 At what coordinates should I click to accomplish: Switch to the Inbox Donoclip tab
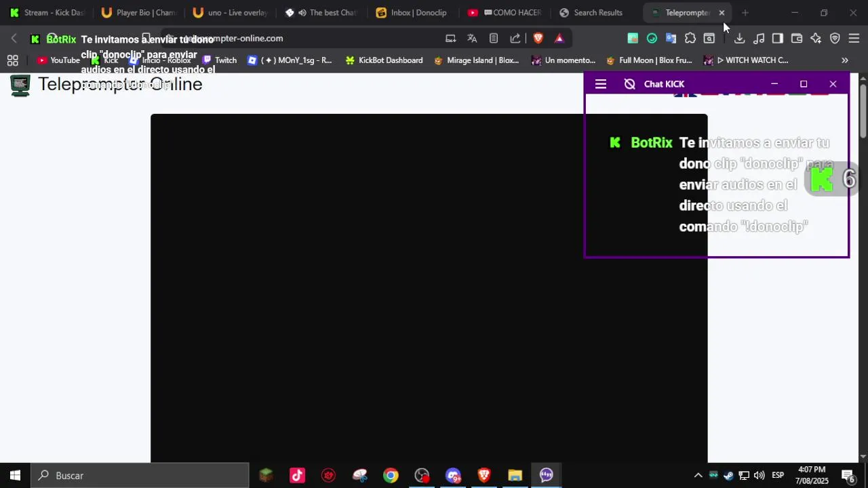pos(414,13)
